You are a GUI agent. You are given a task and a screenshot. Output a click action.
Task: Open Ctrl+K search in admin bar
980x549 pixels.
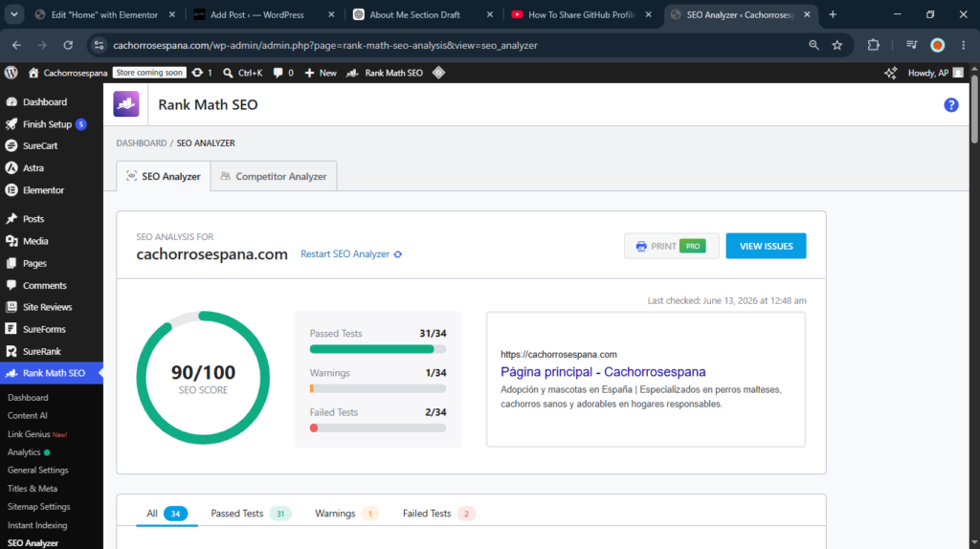click(243, 73)
